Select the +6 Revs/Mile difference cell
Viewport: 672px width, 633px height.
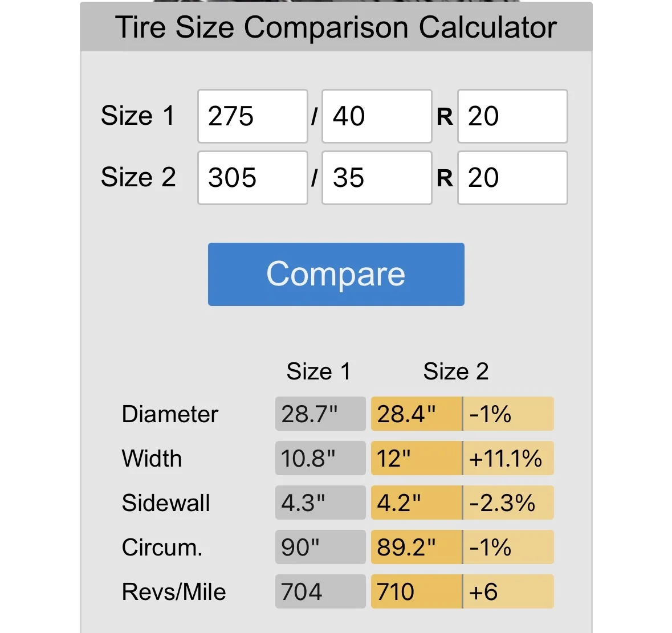(508, 591)
